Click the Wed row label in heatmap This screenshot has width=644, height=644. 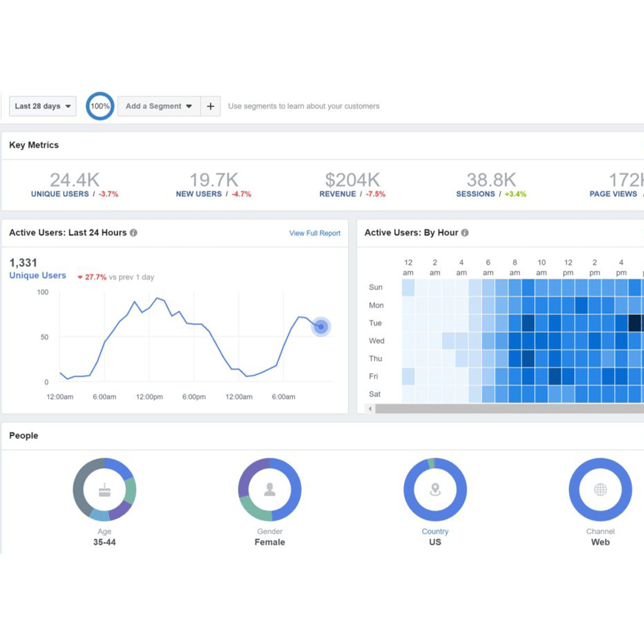377,340
